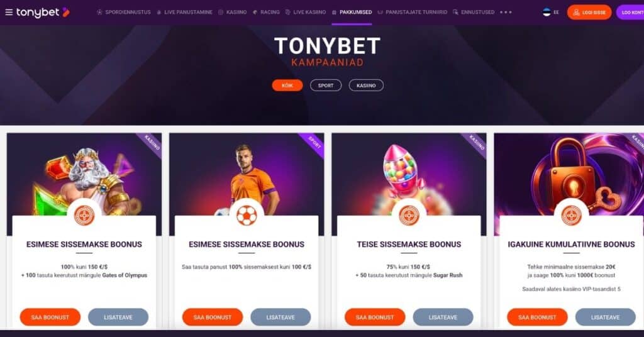The image size is (644, 337).
Task: Select the Sport filter pill
Action: point(326,86)
